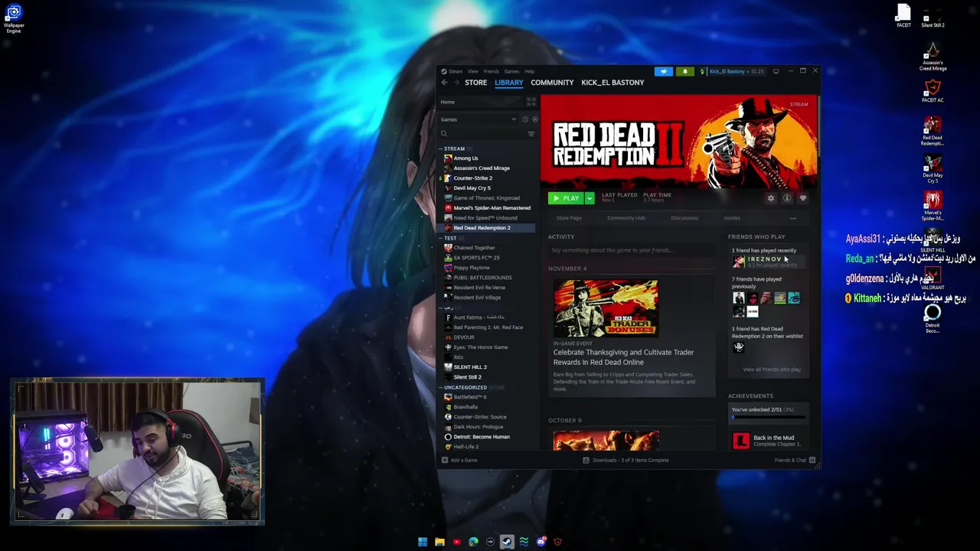Switch to the collections grid view icon
Viewport: 980px width, 551px height.
[531, 102]
